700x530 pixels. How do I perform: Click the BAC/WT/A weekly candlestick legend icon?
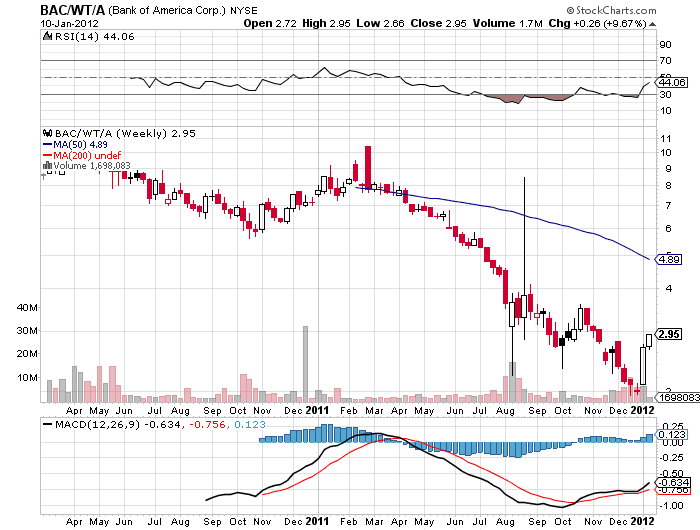coord(47,133)
